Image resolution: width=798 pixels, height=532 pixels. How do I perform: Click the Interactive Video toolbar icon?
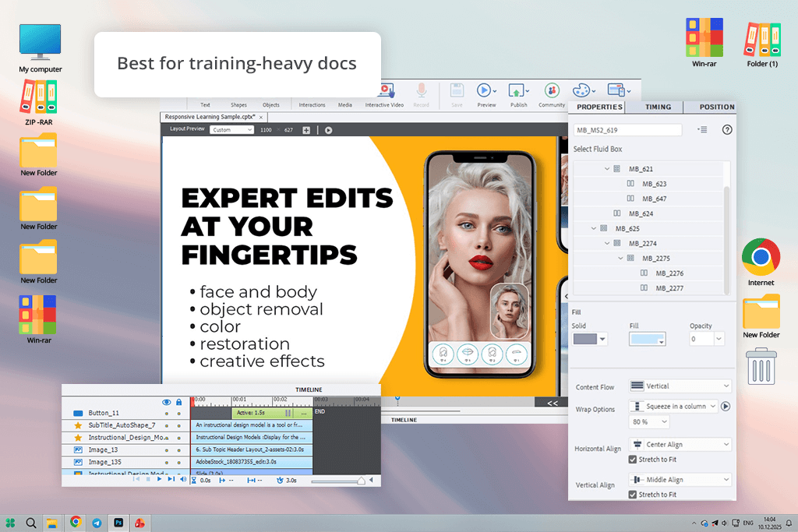[387, 90]
